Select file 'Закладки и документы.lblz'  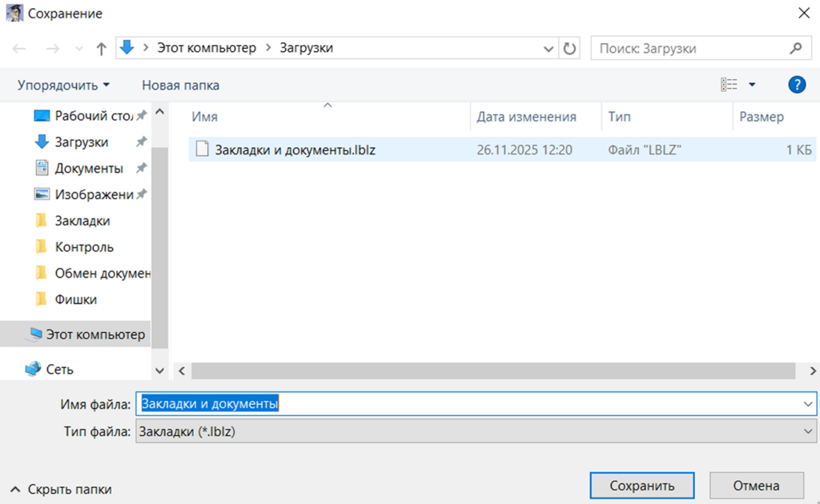coord(295,150)
